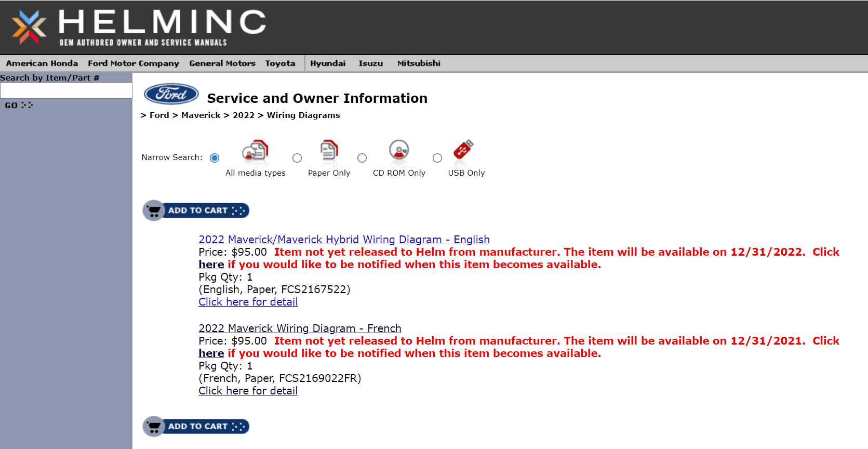Click the 'Narrow Search:' label
Viewport: 868px width, 449px height.
tap(172, 157)
